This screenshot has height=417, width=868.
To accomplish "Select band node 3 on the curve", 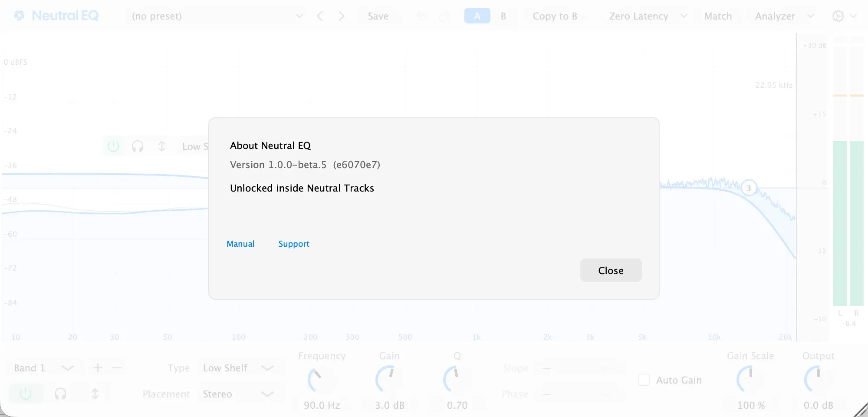I will click(x=749, y=188).
